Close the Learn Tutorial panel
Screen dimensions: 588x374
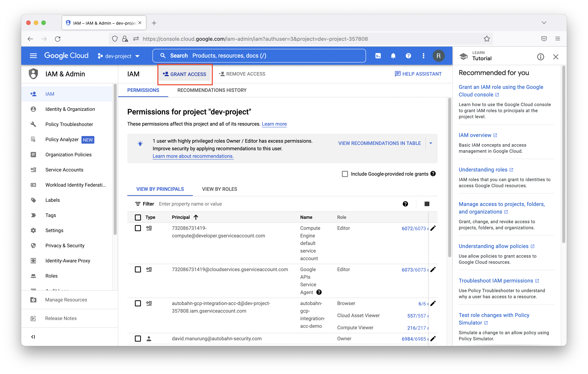(x=556, y=57)
